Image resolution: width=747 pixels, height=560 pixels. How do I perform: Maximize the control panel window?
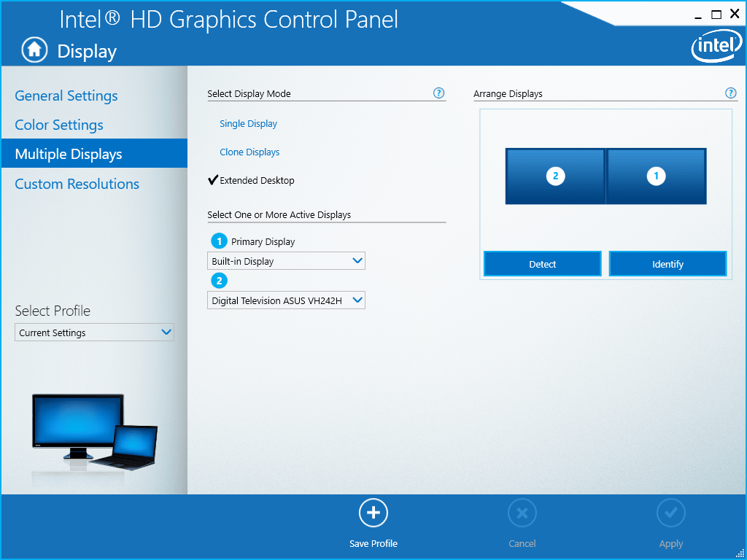coord(716,15)
